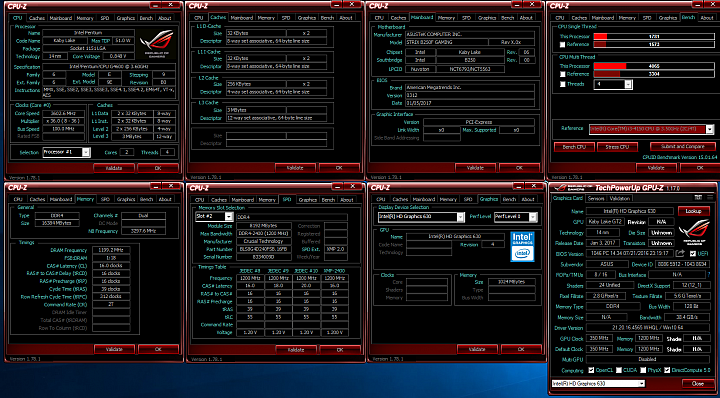The height and width of the screenshot is (398, 720).
Task: Switch to About tab in the Bench window
Action: 707,18
